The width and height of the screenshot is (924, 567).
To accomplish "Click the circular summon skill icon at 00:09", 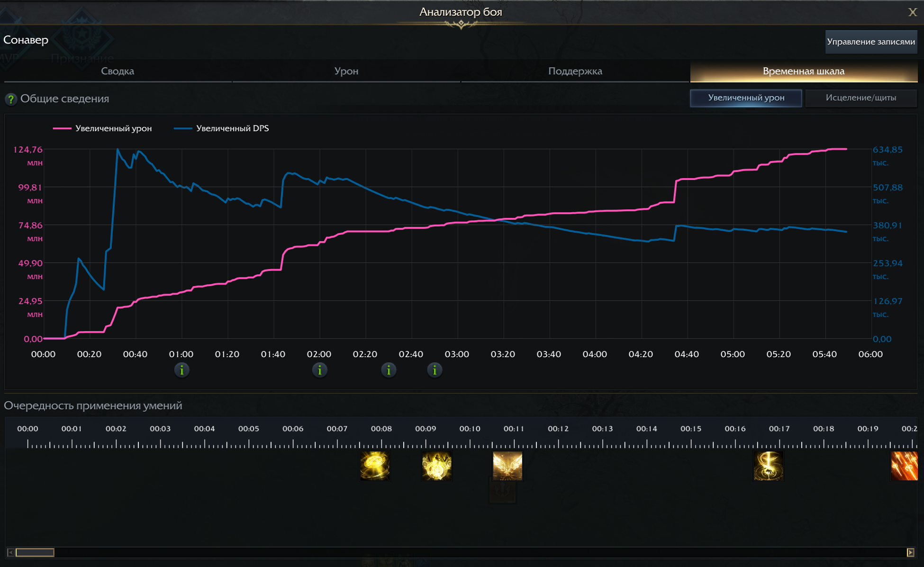I will pos(436,466).
